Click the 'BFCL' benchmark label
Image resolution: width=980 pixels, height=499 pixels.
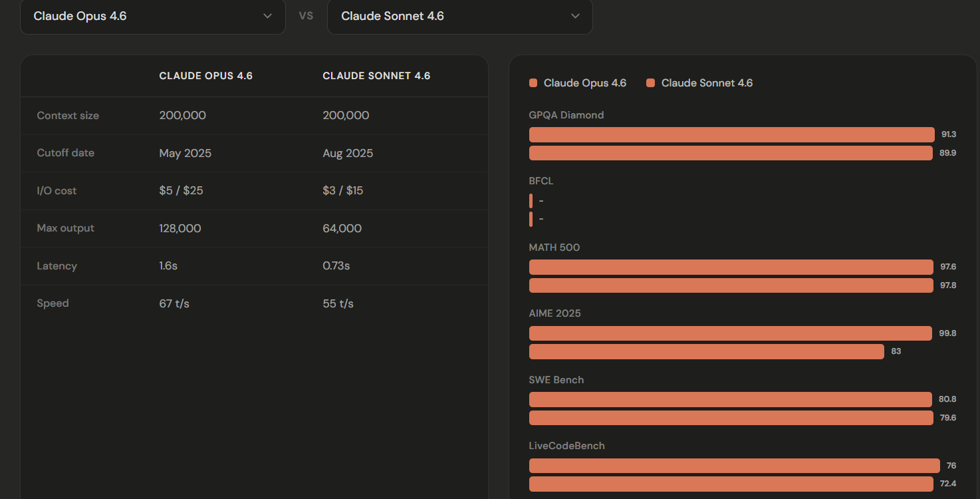coord(541,181)
